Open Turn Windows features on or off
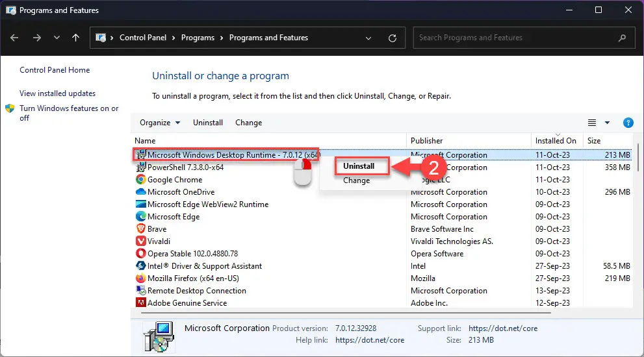Image resolution: width=644 pixels, height=357 pixels. click(x=69, y=113)
